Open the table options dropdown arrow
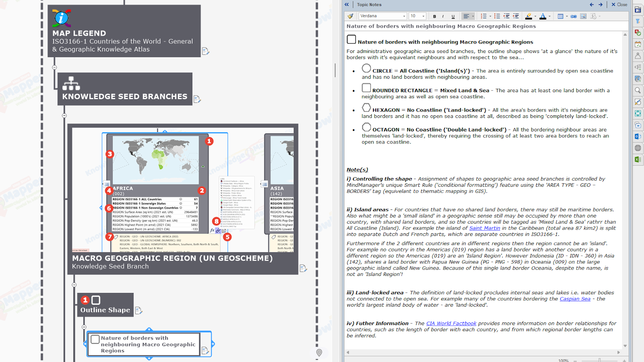 (x=567, y=16)
